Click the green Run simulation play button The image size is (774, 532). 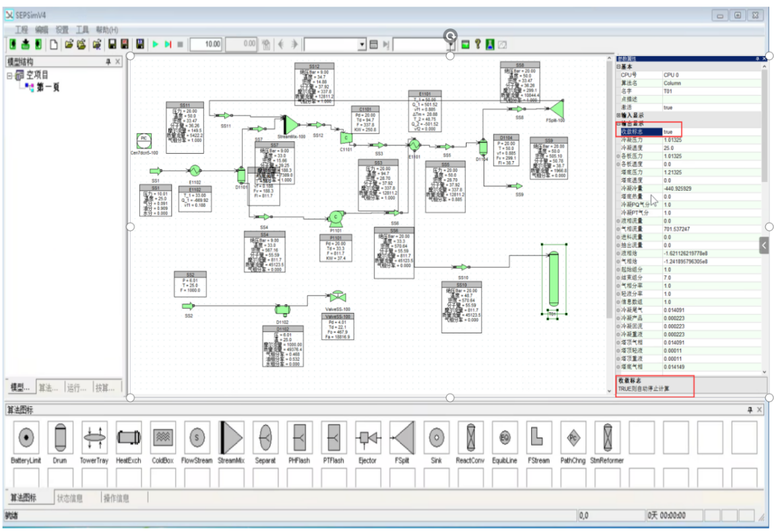pyautogui.click(x=156, y=44)
